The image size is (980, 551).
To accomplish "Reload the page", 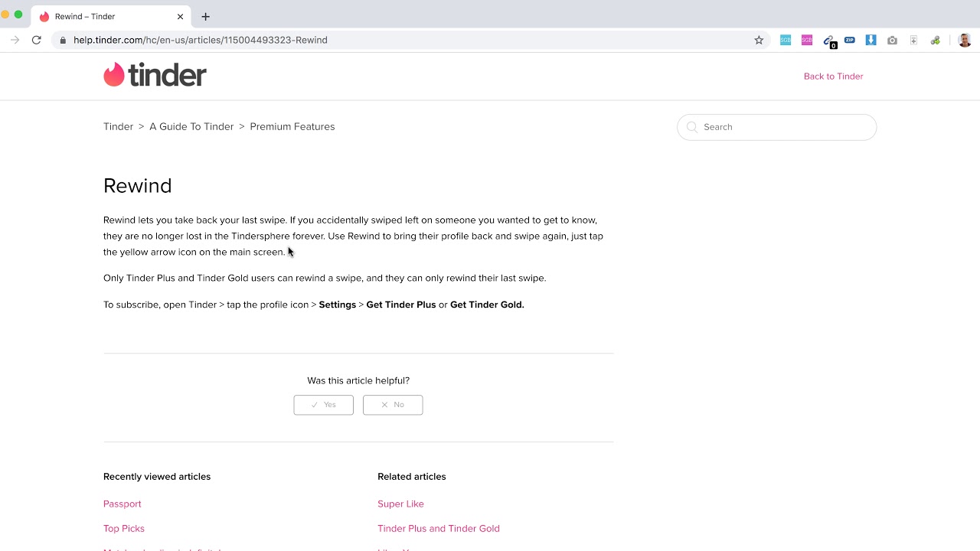I will coord(36,41).
